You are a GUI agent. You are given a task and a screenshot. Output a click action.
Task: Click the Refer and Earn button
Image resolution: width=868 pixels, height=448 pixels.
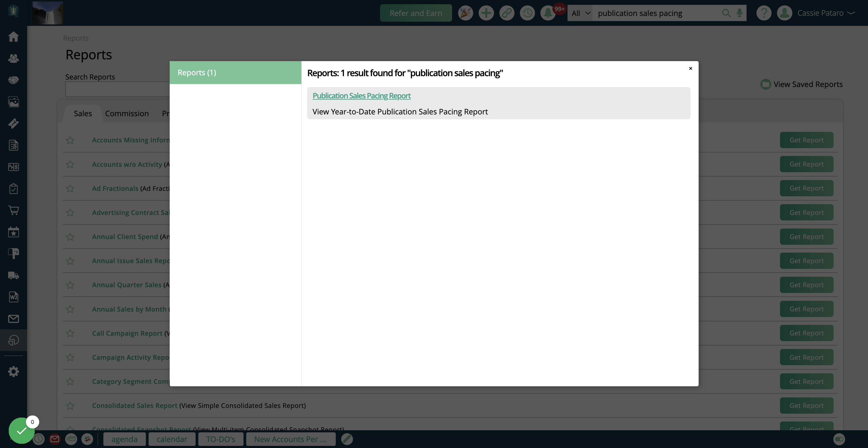416,13
